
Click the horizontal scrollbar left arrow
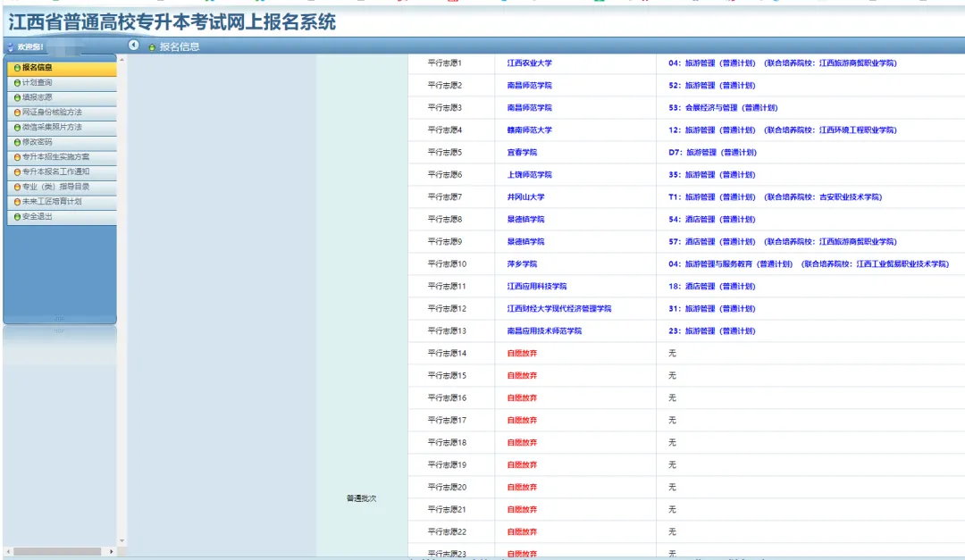coord(8,551)
